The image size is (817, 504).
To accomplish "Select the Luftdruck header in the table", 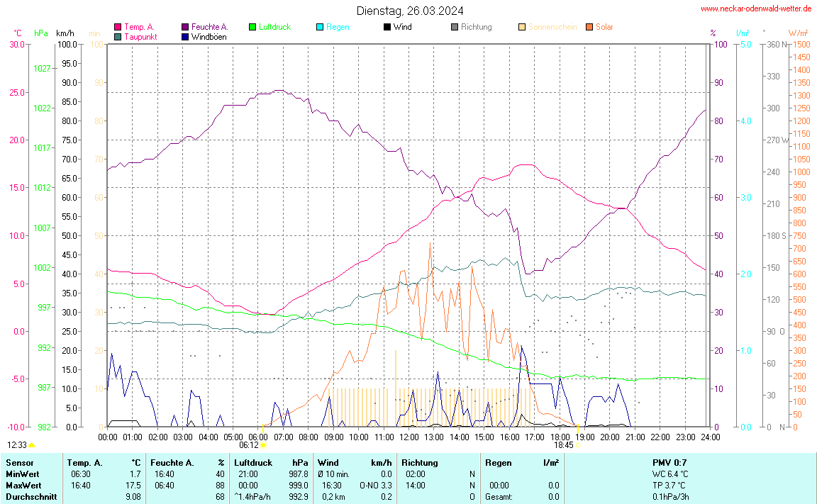I will point(253,463).
